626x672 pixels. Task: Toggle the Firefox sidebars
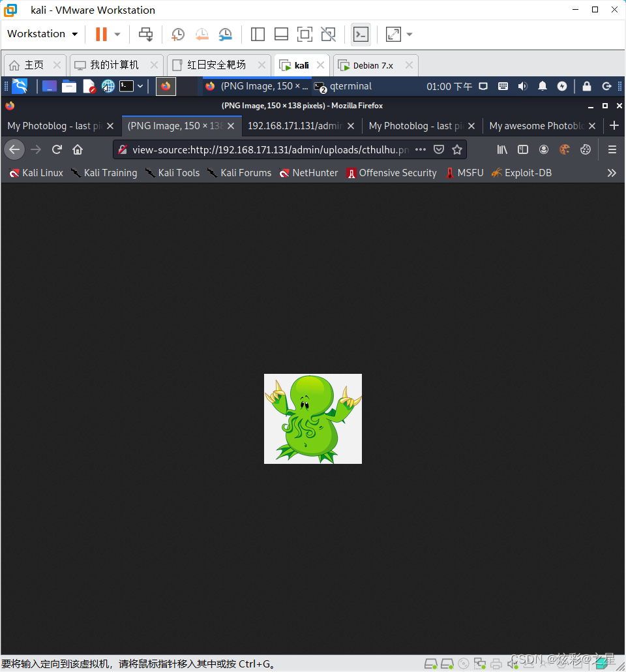[x=523, y=149]
